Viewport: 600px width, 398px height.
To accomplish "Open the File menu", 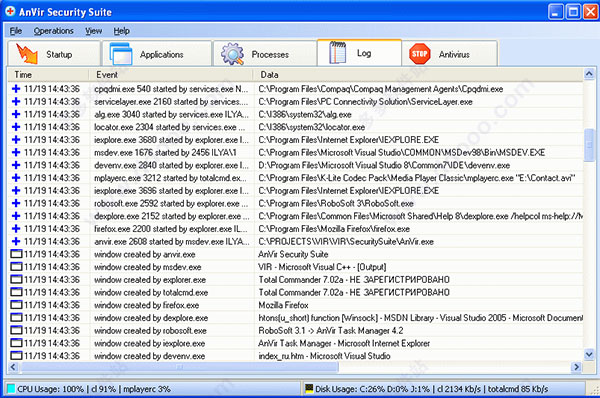I will (x=16, y=31).
